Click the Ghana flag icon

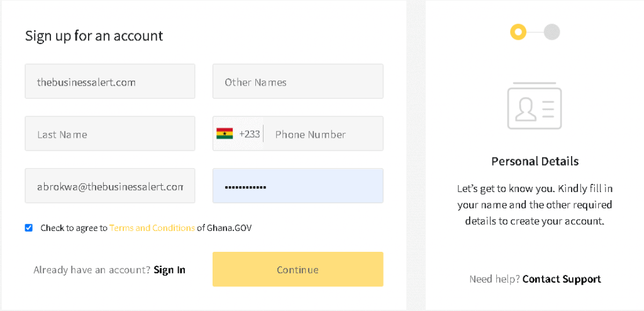point(225,133)
